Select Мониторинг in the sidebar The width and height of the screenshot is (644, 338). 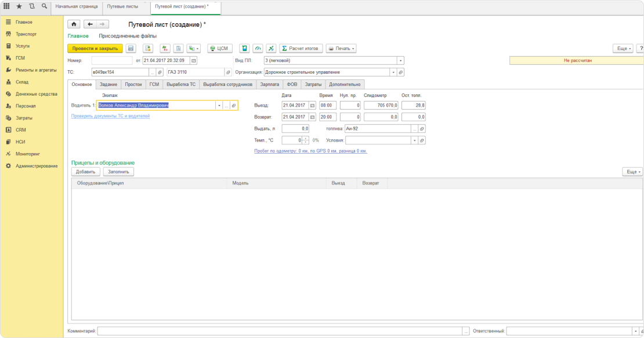[x=27, y=154]
